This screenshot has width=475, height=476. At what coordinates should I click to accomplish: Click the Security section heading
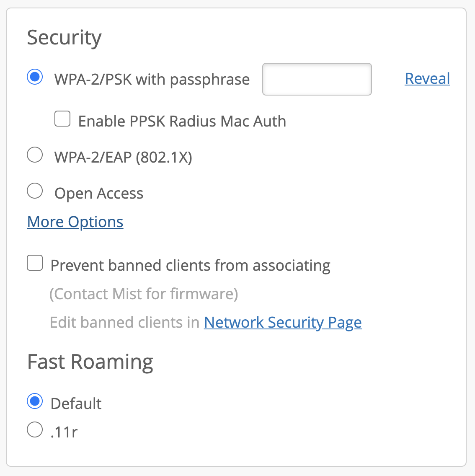pos(64,38)
